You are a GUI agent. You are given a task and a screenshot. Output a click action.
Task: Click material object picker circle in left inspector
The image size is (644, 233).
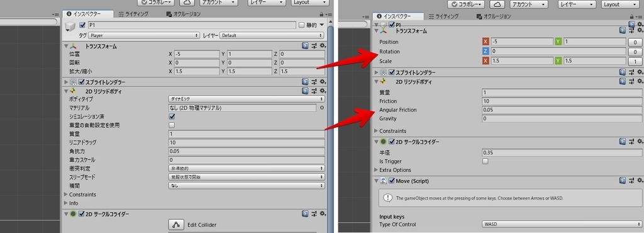click(321, 108)
